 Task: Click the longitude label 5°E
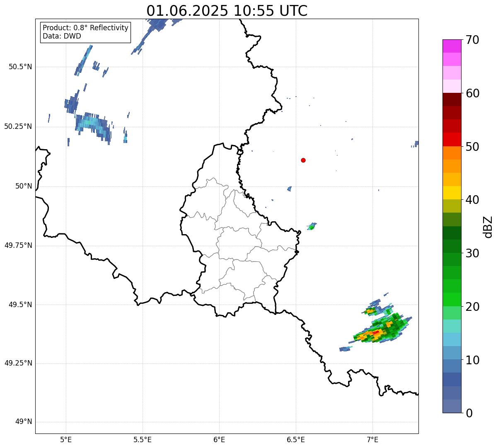coord(66,439)
